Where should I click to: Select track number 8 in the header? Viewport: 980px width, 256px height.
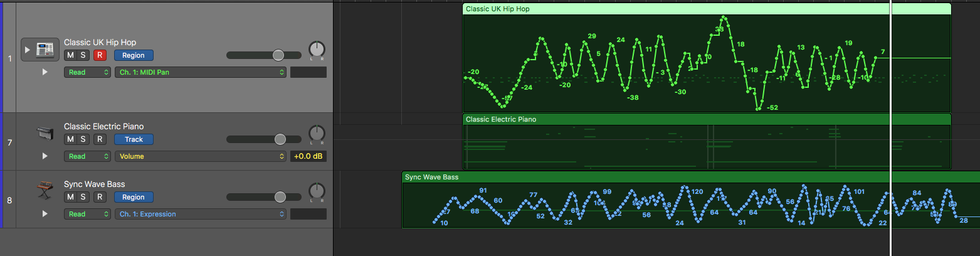[9, 200]
